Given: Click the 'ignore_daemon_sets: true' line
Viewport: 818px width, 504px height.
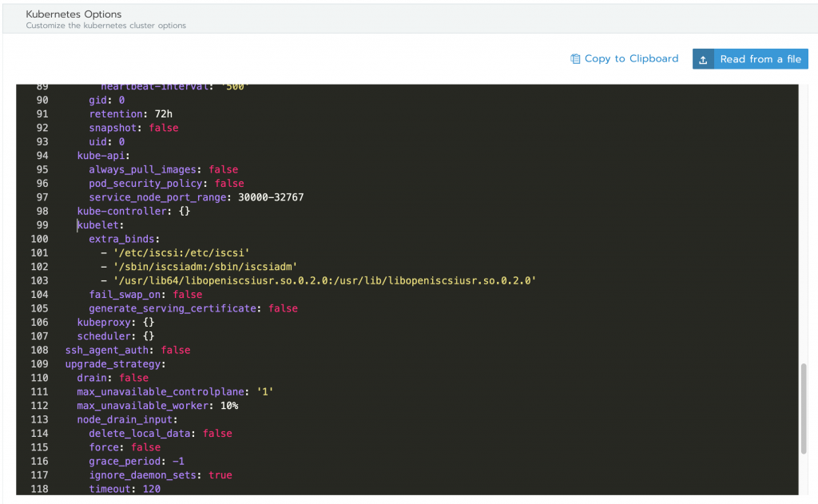Looking at the screenshot, I should (x=161, y=475).
